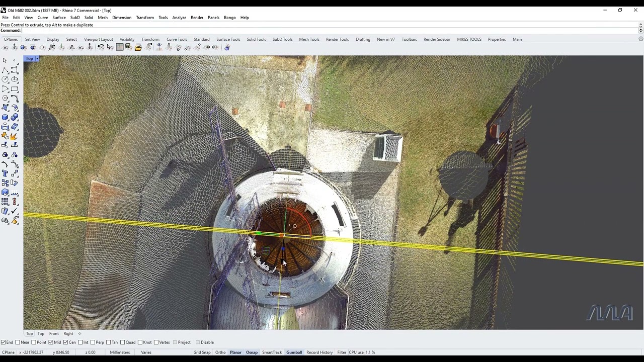Open the Varies layer status field
This screenshot has height=362, width=644.
tap(146, 352)
